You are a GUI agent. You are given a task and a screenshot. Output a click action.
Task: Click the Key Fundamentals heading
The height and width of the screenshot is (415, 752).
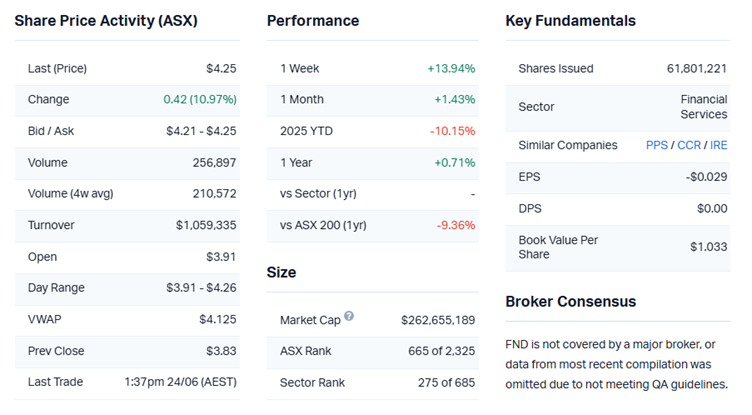click(570, 21)
